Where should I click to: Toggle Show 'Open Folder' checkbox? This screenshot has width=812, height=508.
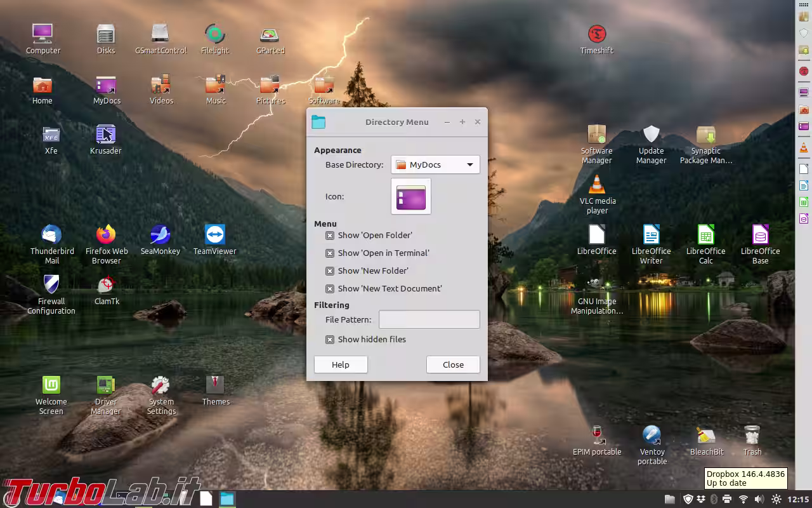(x=330, y=236)
